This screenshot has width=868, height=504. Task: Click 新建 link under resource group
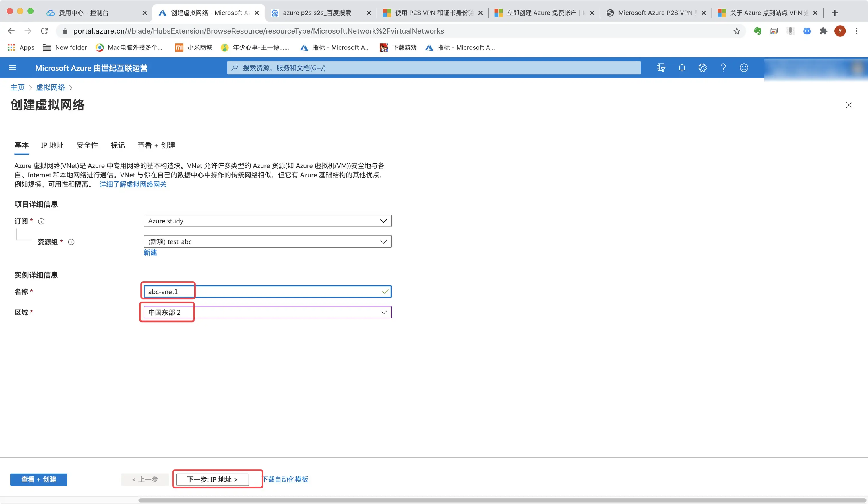(150, 253)
